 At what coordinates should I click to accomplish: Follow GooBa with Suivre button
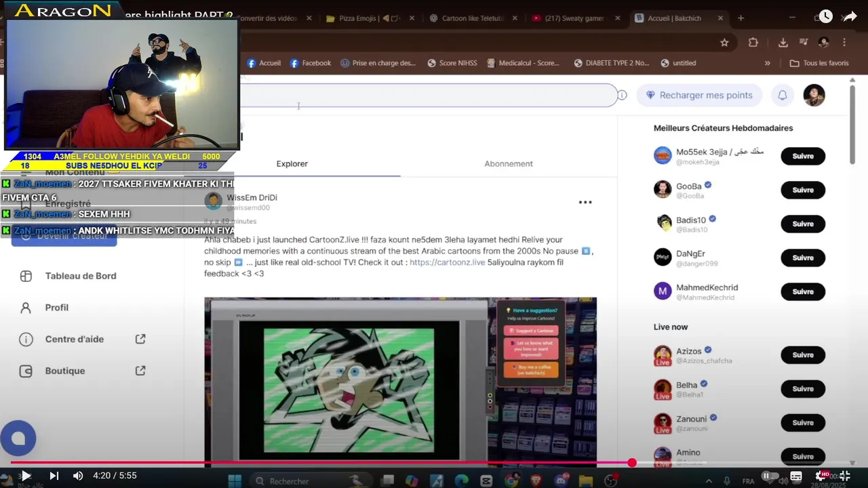coord(803,190)
